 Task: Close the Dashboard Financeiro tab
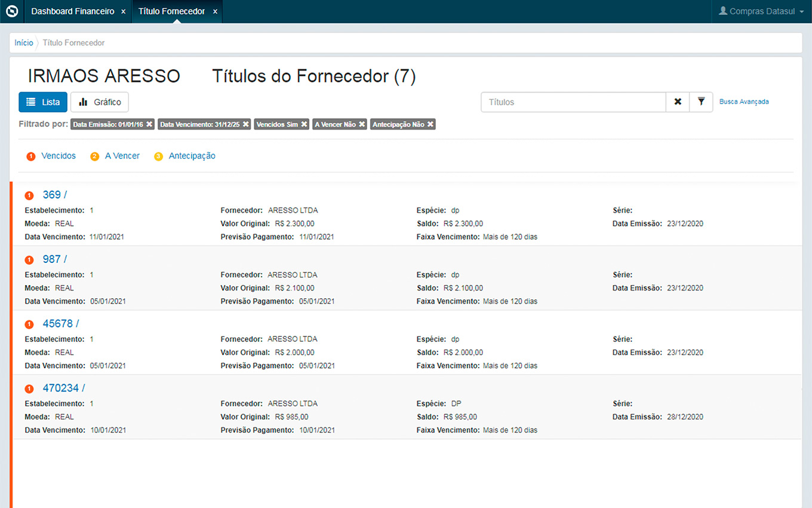click(123, 12)
